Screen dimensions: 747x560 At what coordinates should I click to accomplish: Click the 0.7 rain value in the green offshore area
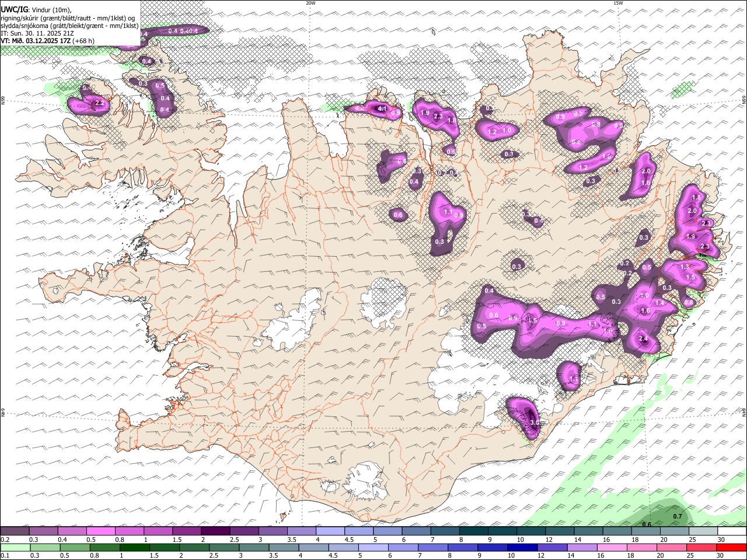click(678, 517)
